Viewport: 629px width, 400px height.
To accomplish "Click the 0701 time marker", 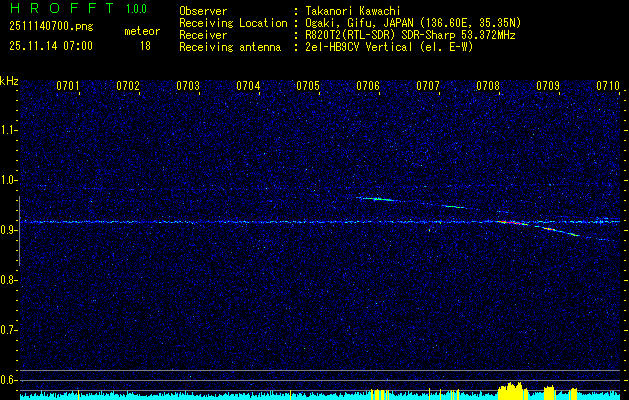I will (x=68, y=86).
